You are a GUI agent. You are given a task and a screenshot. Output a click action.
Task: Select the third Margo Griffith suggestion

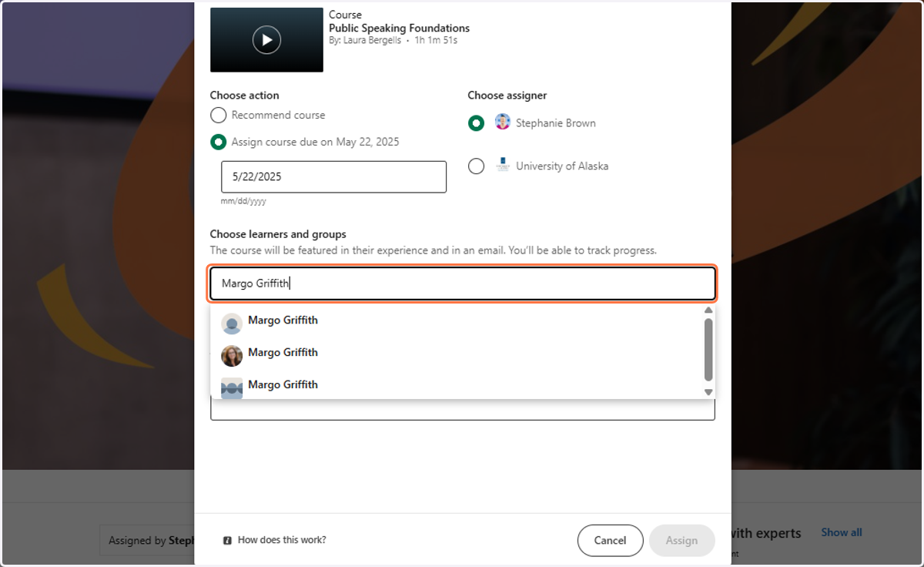click(x=457, y=385)
